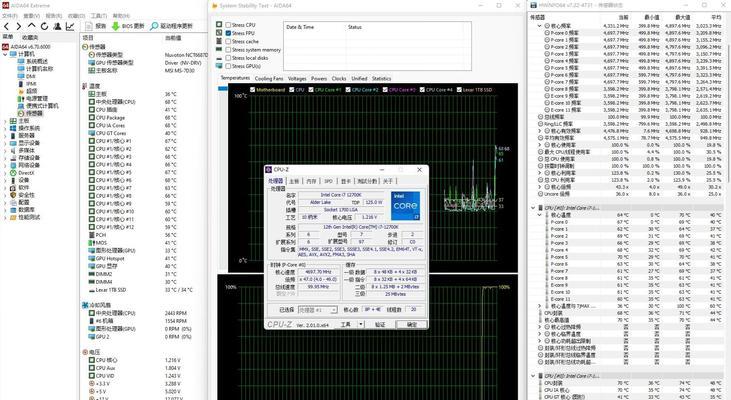
Task: Switch to the Statistics tab
Action: [381, 79]
